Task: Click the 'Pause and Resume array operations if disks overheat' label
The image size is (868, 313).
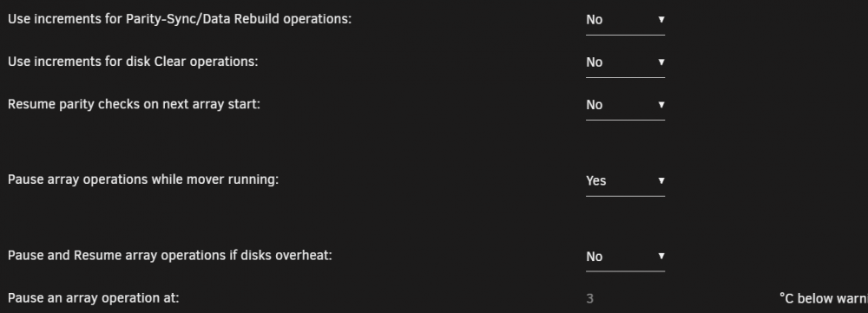Action: [170, 256]
